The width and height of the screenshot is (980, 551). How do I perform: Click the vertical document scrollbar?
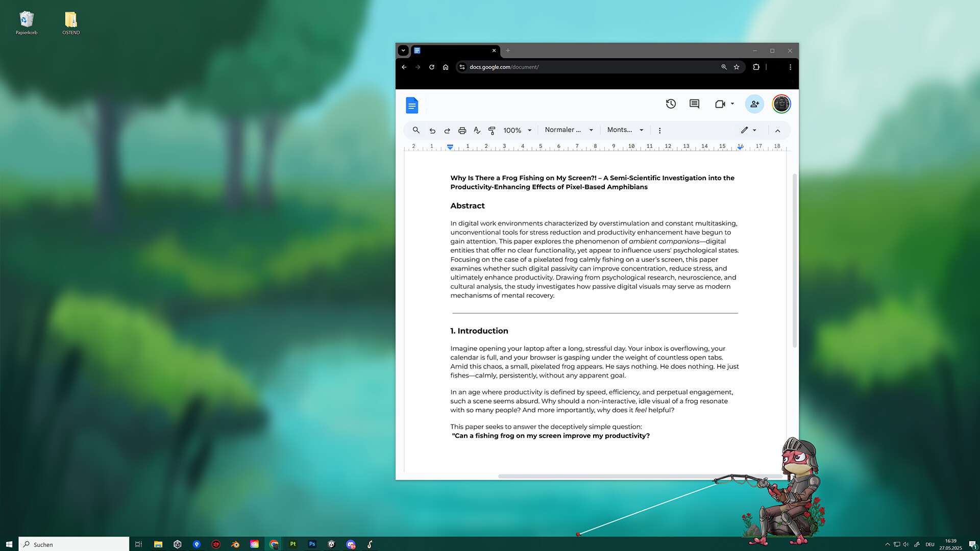coord(794,260)
